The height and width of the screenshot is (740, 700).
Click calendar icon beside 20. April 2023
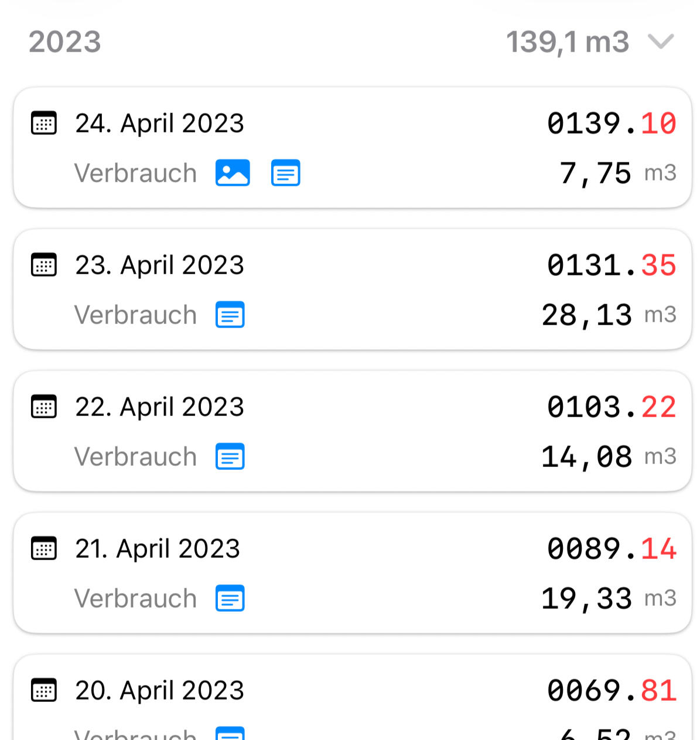tap(44, 691)
